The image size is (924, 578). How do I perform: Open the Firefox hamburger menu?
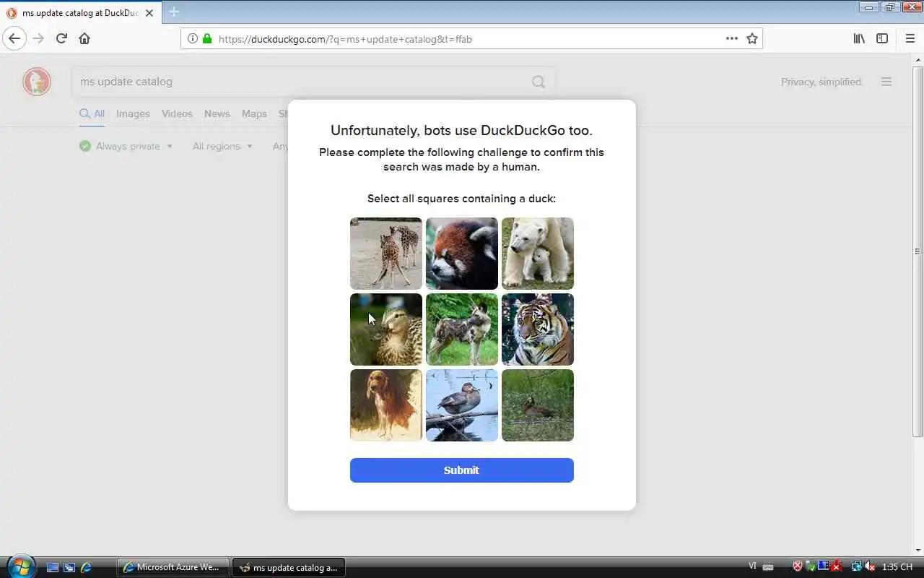click(x=910, y=38)
